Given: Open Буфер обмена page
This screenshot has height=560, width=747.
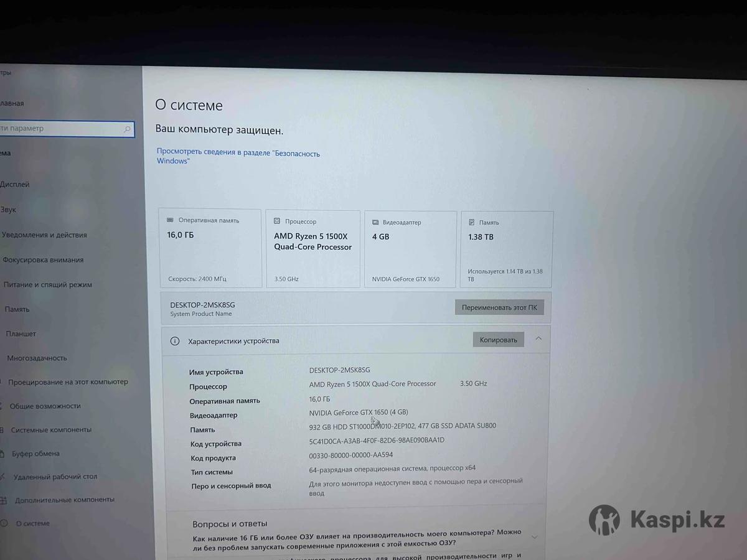Looking at the screenshot, I should pyautogui.click(x=35, y=454).
